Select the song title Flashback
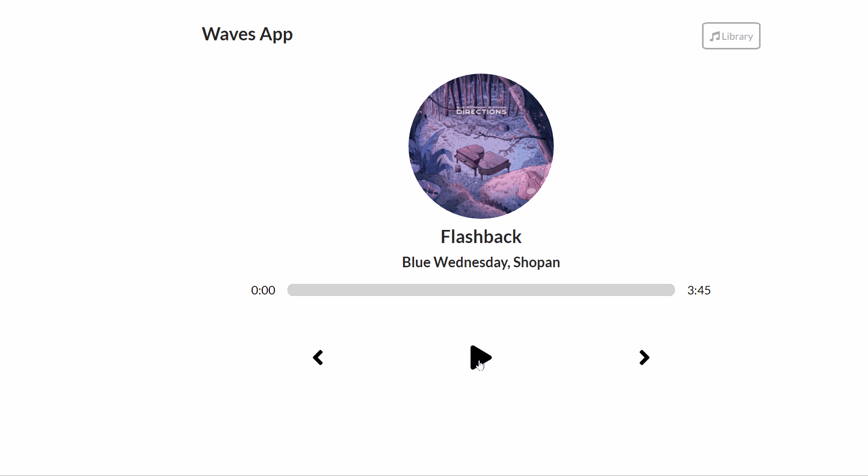This screenshot has width=868, height=476. click(x=481, y=236)
